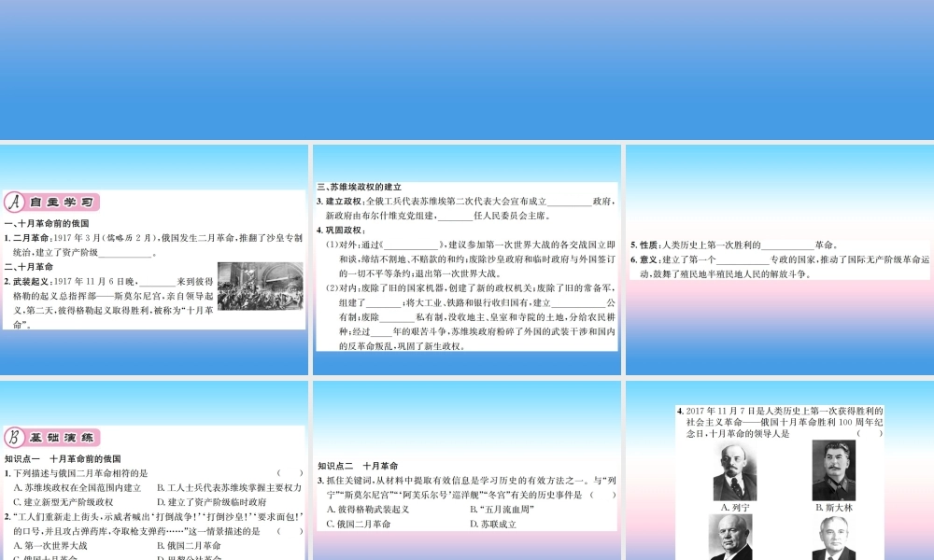934x560 pixels.
Task: Click the caption B. 斯大林
Action: coord(834,508)
